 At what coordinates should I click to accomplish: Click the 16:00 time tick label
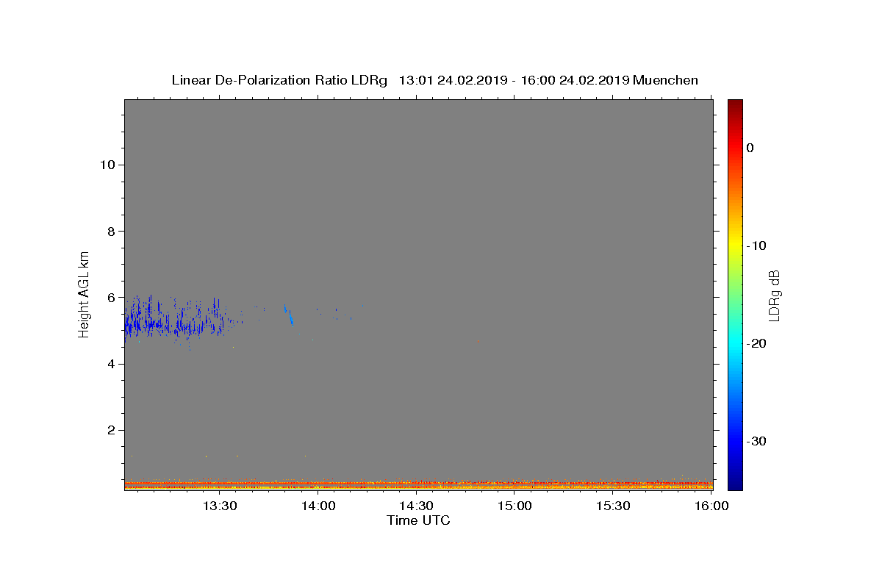point(711,506)
